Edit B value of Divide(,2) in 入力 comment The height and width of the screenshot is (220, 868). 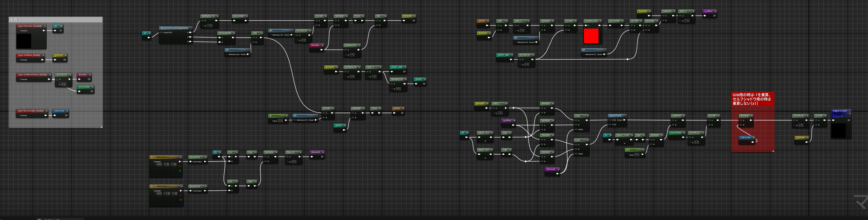pos(64,84)
